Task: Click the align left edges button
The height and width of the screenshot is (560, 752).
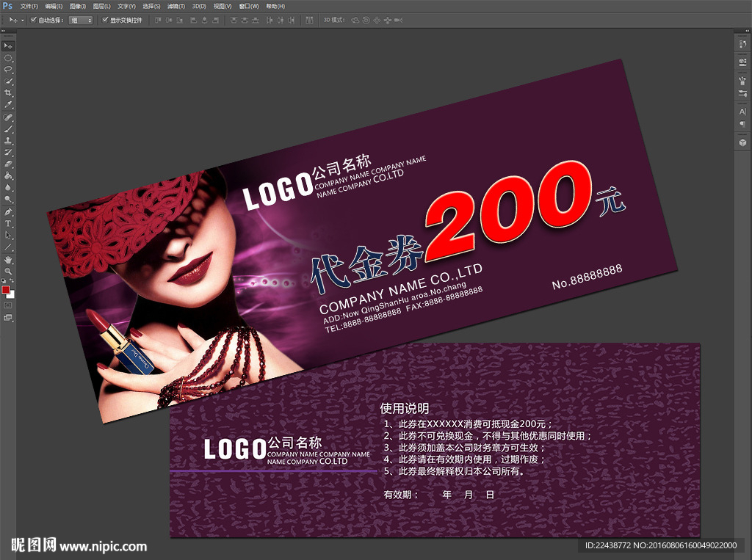Action: coord(194,20)
